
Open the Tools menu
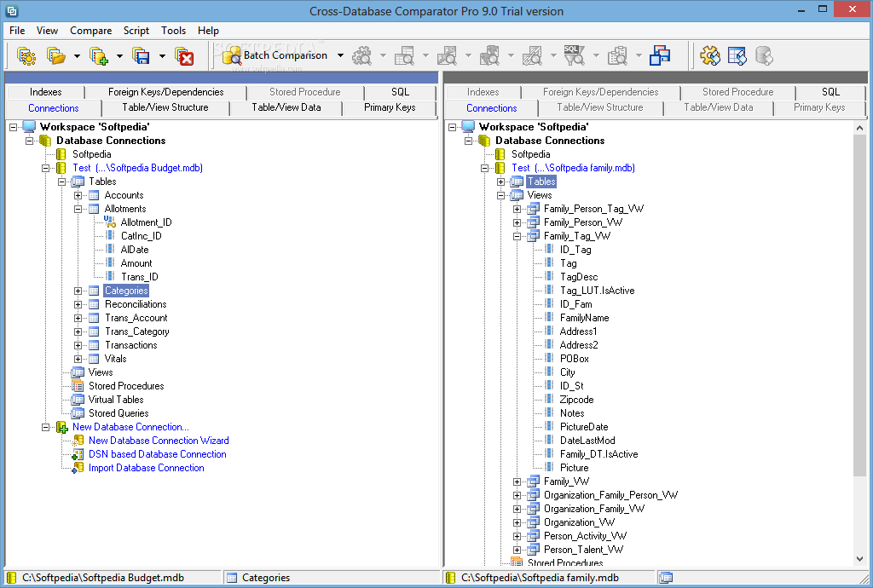click(174, 31)
